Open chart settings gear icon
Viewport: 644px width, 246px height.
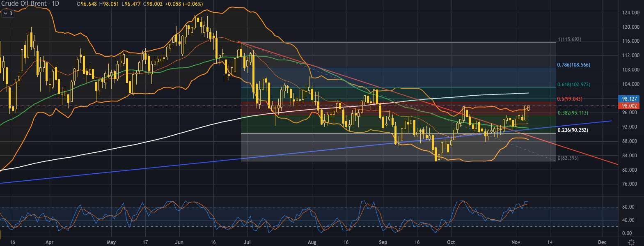[631, 242]
